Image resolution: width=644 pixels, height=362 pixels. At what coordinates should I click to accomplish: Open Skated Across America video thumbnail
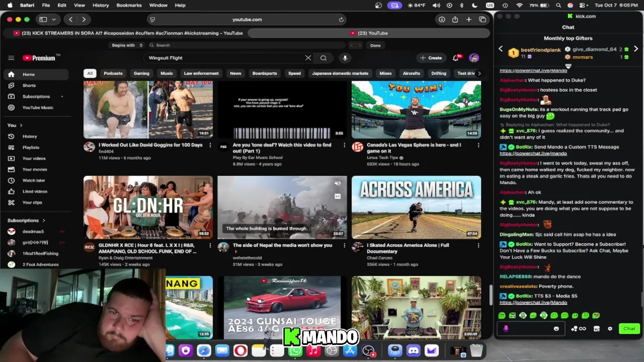(x=416, y=207)
